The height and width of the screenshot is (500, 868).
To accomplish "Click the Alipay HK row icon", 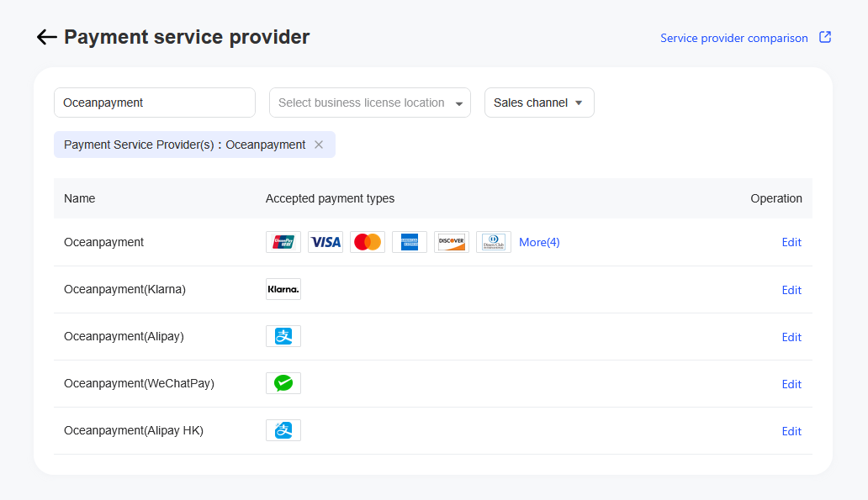I will pos(283,430).
